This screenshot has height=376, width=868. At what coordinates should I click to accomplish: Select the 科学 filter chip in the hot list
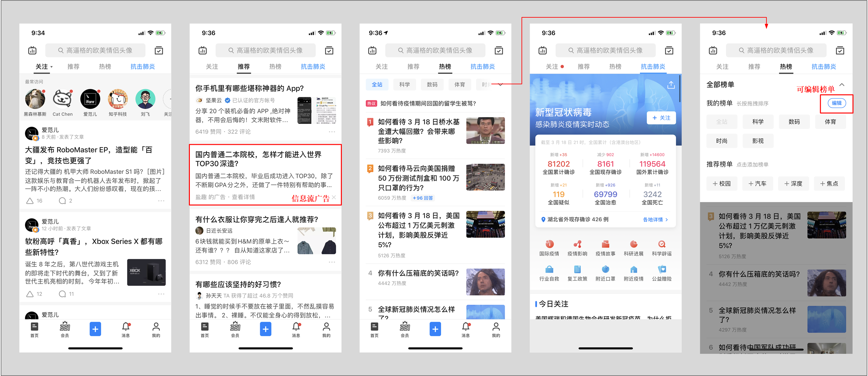404,84
